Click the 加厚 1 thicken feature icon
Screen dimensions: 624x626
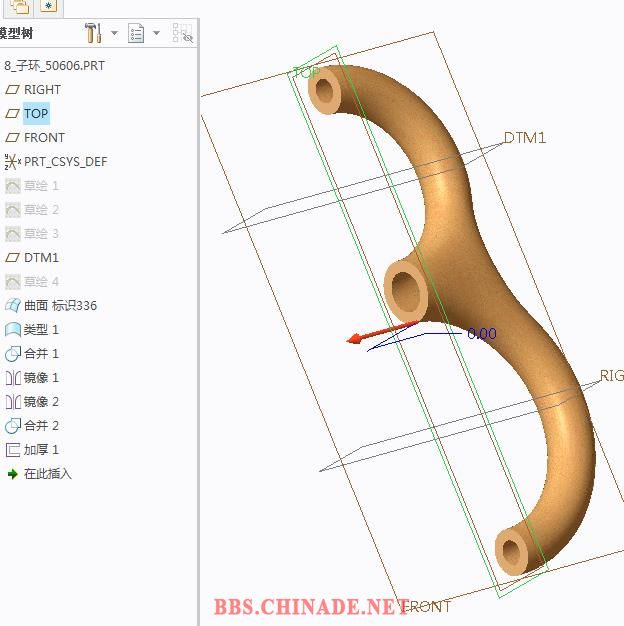(x=13, y=449)
